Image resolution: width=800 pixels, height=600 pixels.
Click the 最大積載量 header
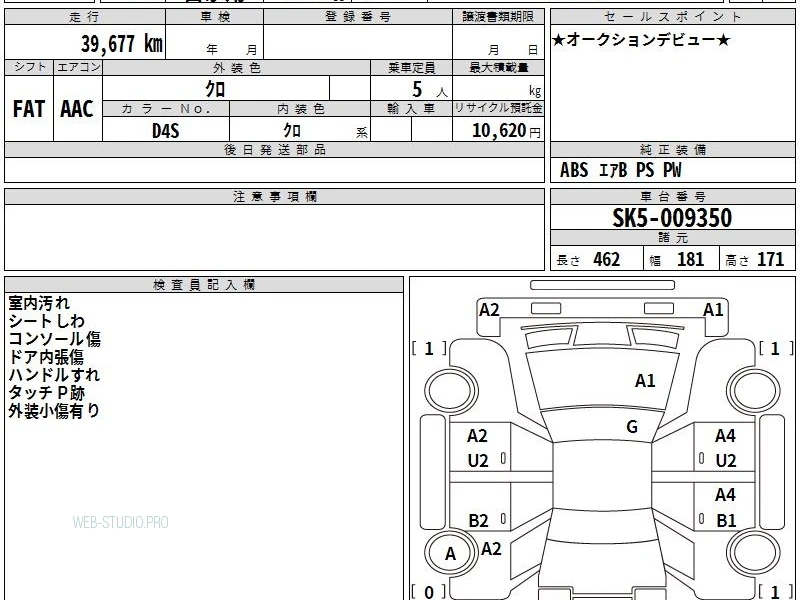pyautogui.click(x=498, y=68)
